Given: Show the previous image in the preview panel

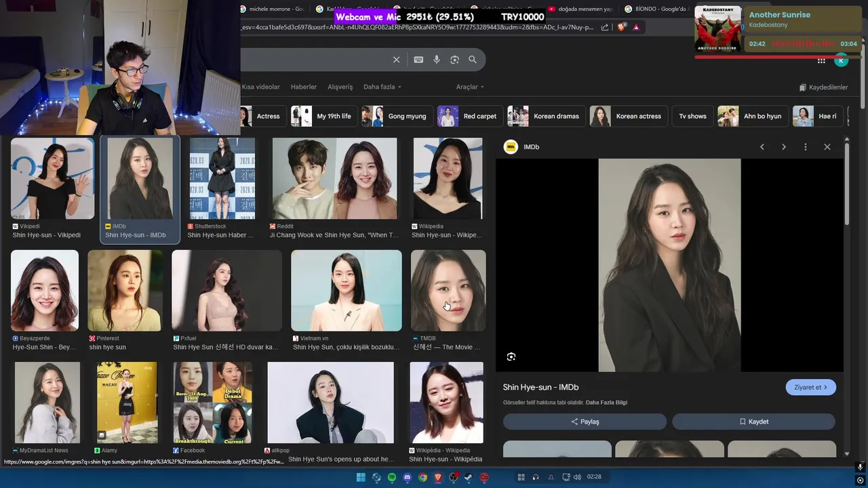Looking at the screenshot, I should (x=762, y=147).
